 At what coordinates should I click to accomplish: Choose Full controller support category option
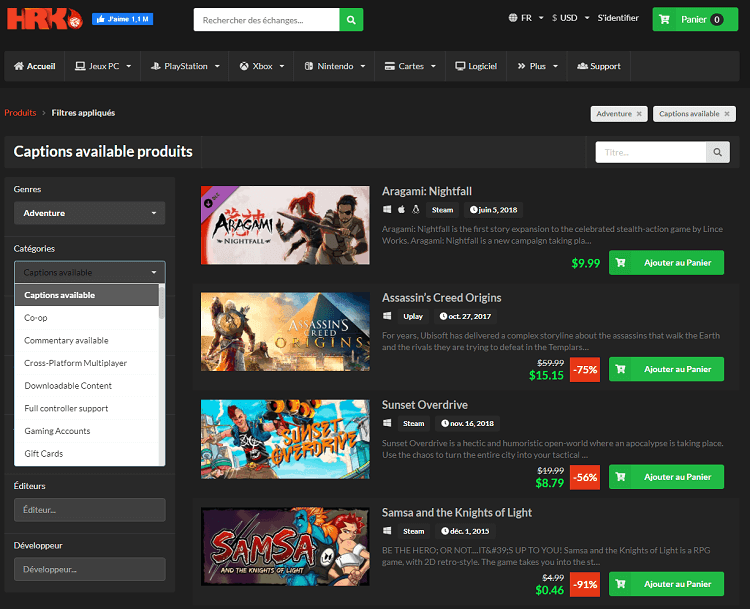click(x=66, y=408)
